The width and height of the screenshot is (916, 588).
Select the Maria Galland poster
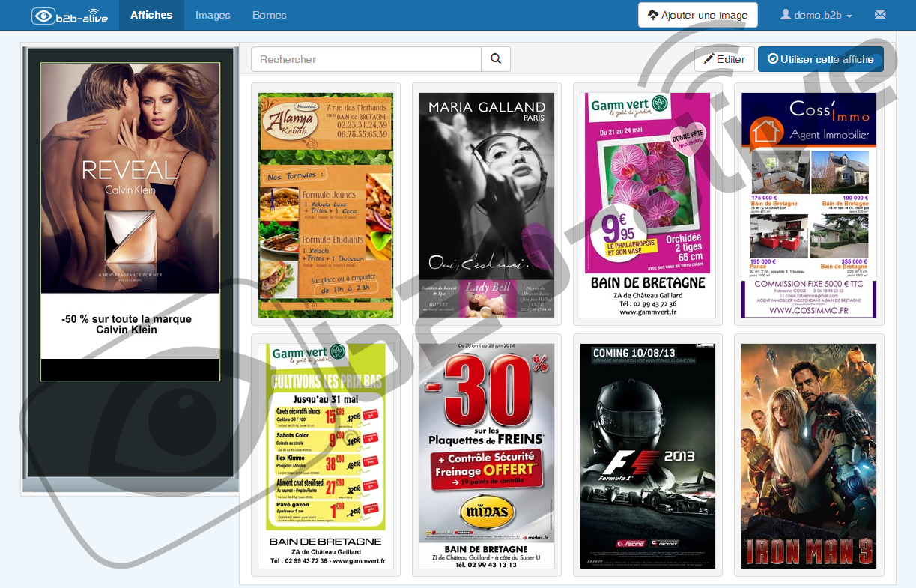(x=487, y=204)
